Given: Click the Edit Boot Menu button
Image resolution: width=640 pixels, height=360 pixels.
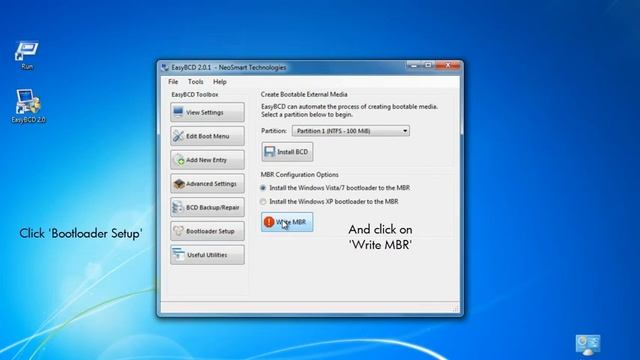Looking at the screenshot, I should click(x=207, y=136).
